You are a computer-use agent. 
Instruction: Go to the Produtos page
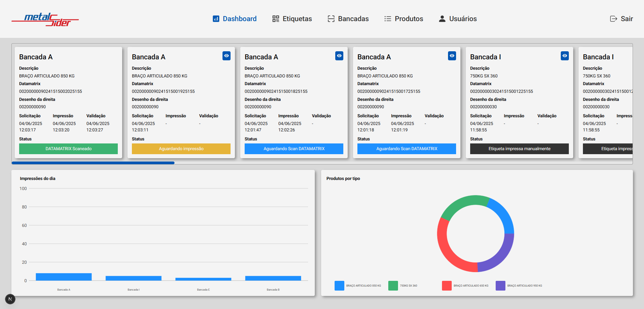(x=408, y=19)
